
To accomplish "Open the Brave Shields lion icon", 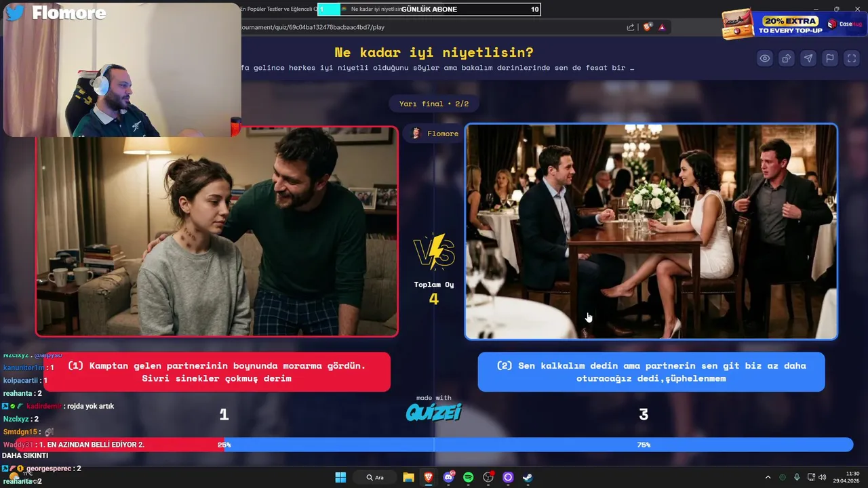I will (648, 27).
